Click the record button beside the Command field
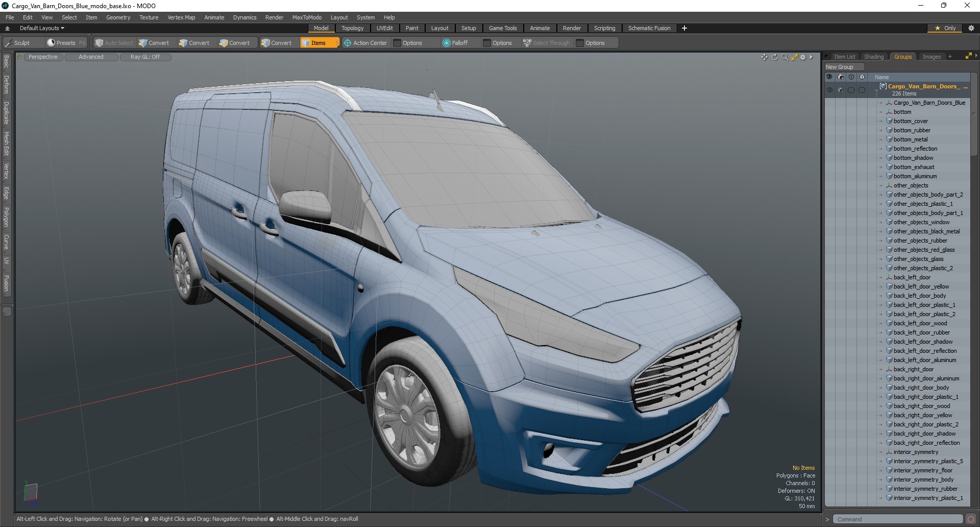Image resolution: width=980 pixels, height=527 pixels. click(x=970, y=519)
